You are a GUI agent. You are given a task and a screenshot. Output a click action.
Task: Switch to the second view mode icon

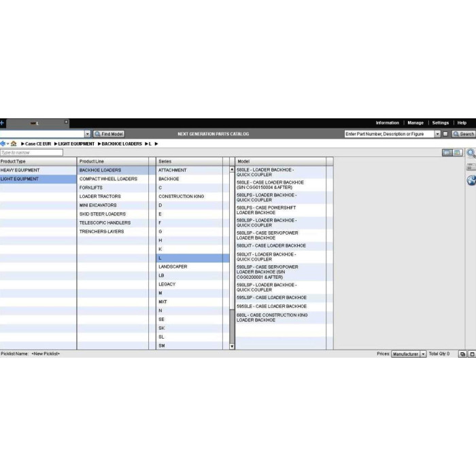(457, 153)
